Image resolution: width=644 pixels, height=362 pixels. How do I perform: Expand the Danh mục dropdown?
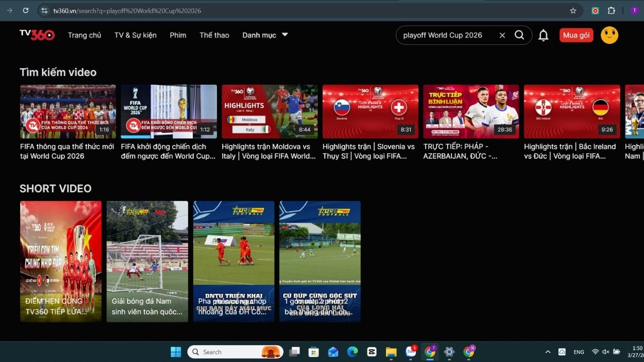265,35
